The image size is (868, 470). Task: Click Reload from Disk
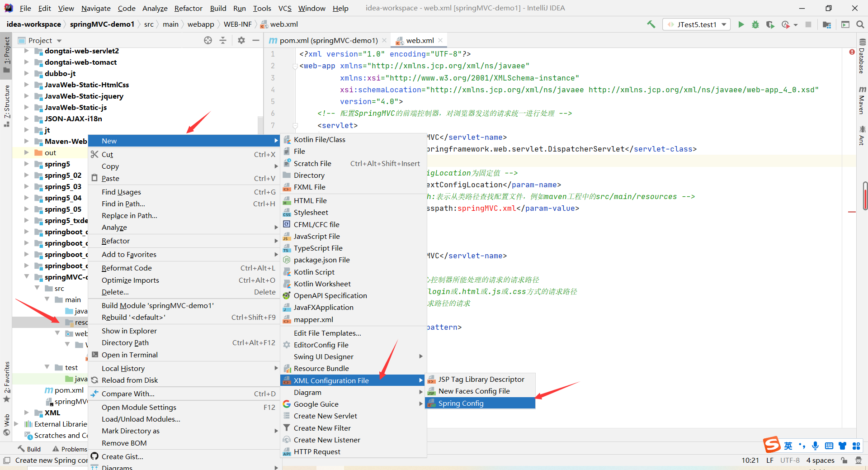pos(184,380)
